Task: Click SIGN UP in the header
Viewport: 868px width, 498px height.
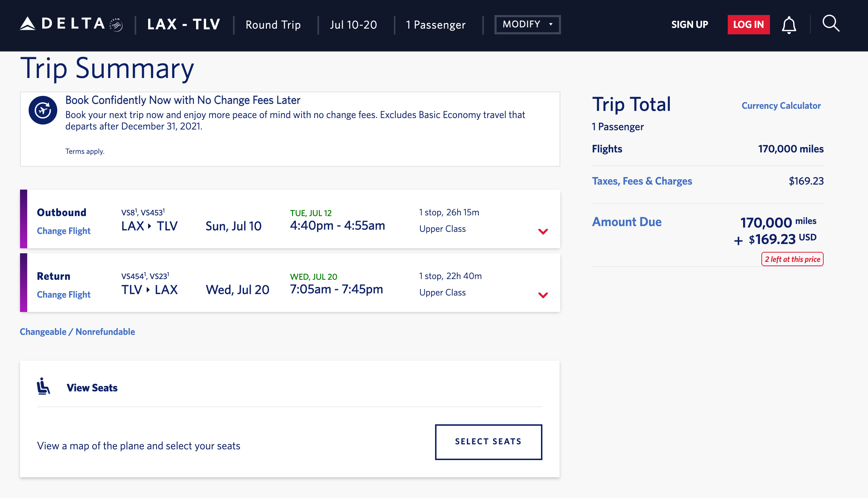Action: click(x=689, y=25)
